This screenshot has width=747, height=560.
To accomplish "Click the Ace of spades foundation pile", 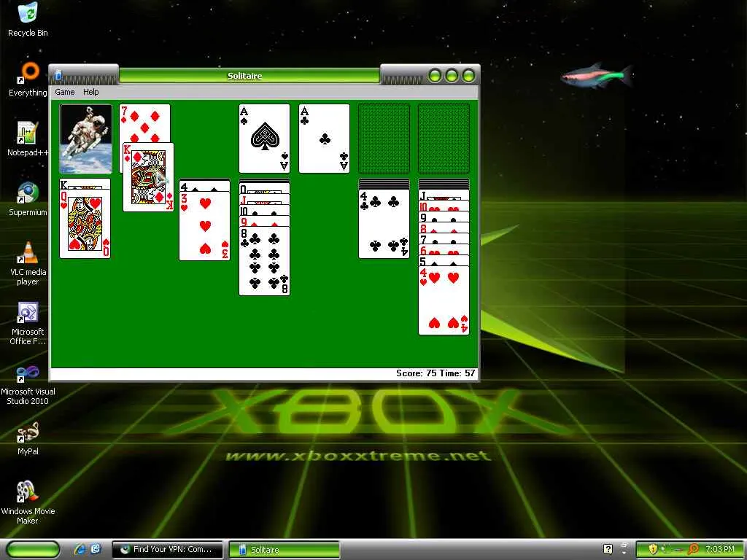I will click(264, 139).
